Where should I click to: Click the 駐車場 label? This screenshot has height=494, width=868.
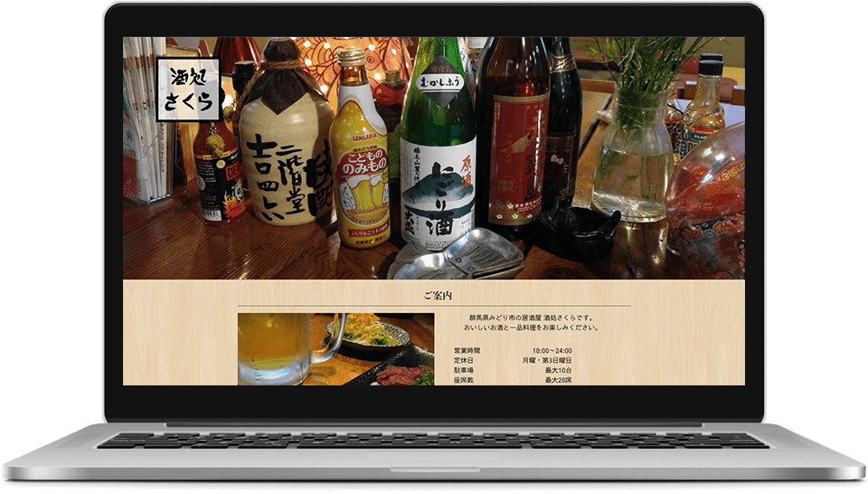(464, 371)
